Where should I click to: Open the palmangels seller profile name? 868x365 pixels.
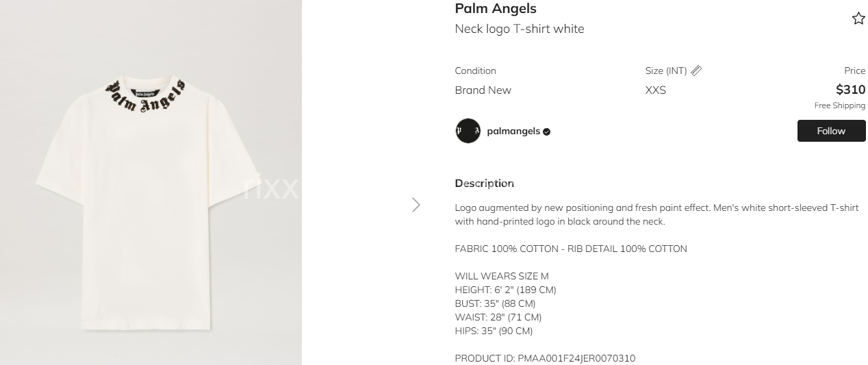pyautogui.click(x=513, y=131)
